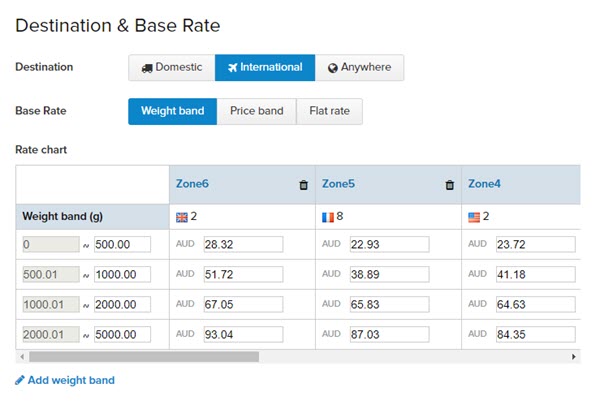The height and width of the screenshot is (405, 600).
Task: Click the Base Rate label
Action: (x=41, y=111)
